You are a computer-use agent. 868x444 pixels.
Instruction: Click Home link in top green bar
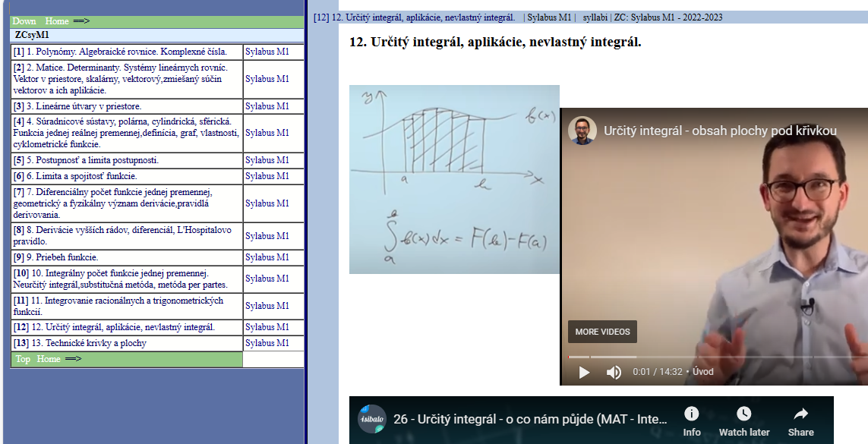pyautogui.click(x=57, y=21)
